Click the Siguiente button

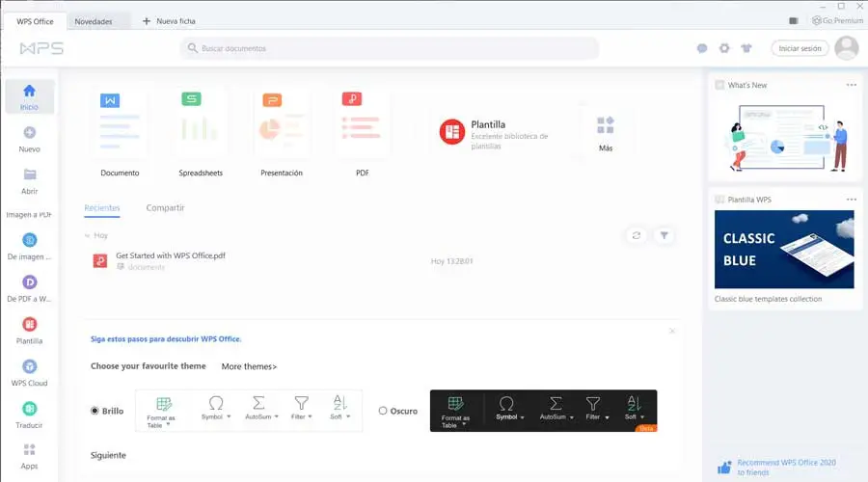(108, 455)
